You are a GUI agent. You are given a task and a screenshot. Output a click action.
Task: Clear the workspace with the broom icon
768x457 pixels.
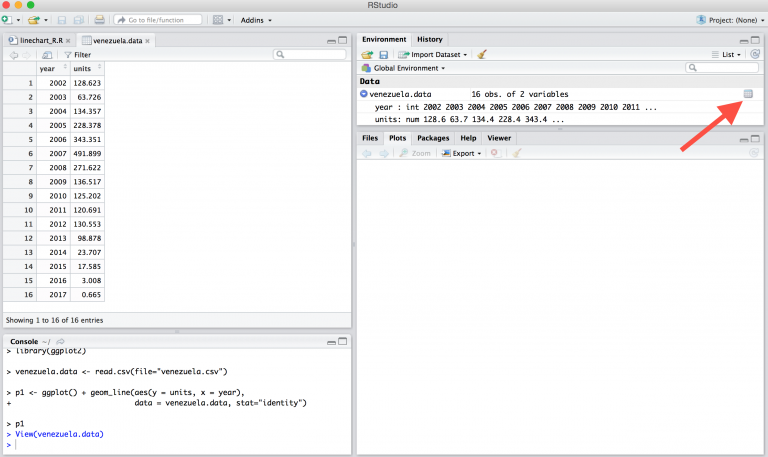click(482, 54)
